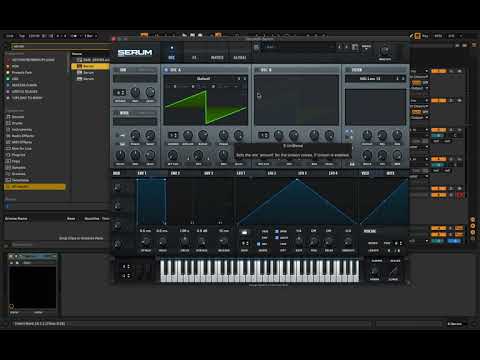Click the envelope Attack knob
The image size is (480, 360).
[x=146, y=242]
